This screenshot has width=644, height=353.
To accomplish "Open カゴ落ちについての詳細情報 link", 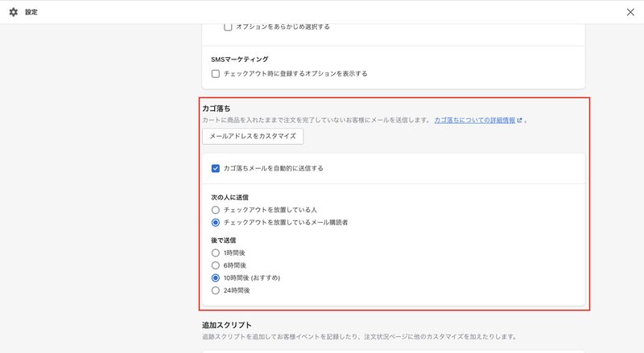I will click(x=474, y=121).
